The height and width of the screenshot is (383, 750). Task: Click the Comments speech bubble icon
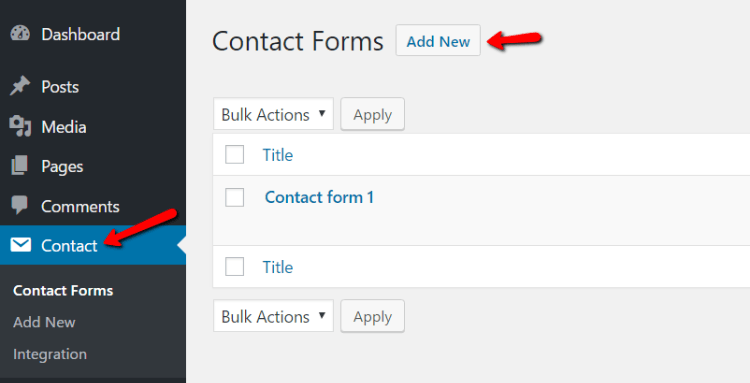click(x=20, y=205)
